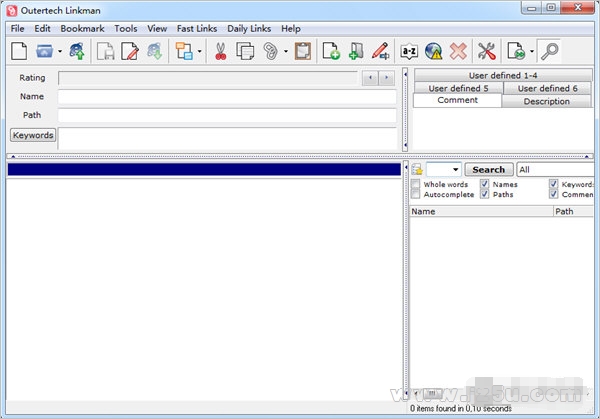Click the open folder toolbar icon
This screenshot has width=600, height=419.
point(44,51)
